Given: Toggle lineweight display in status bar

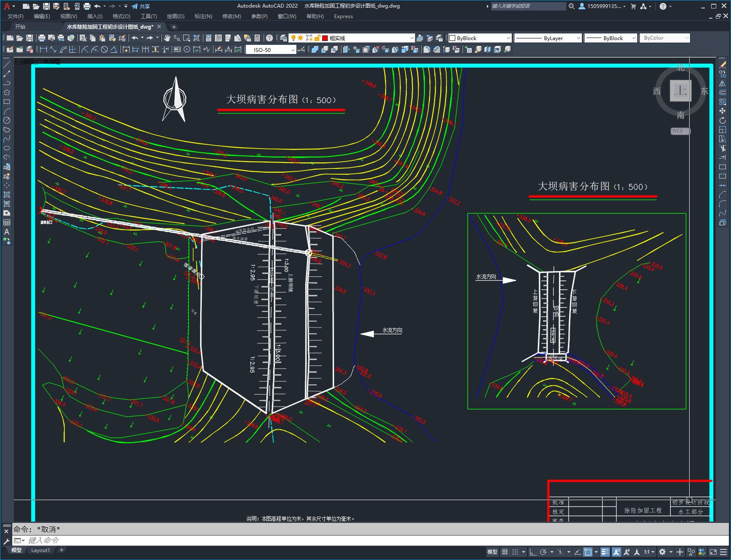Looking at the screenshot, I should pyautogui.click(x=605, y=552).
